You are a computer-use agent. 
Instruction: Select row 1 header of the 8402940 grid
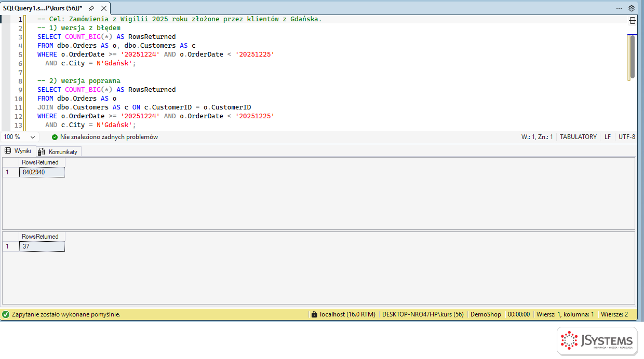click(x=11, y=172)
